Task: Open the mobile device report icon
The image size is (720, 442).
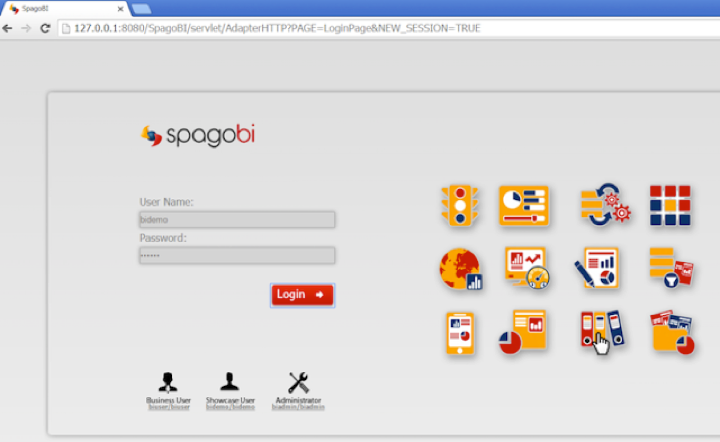Action: (460, 333)
